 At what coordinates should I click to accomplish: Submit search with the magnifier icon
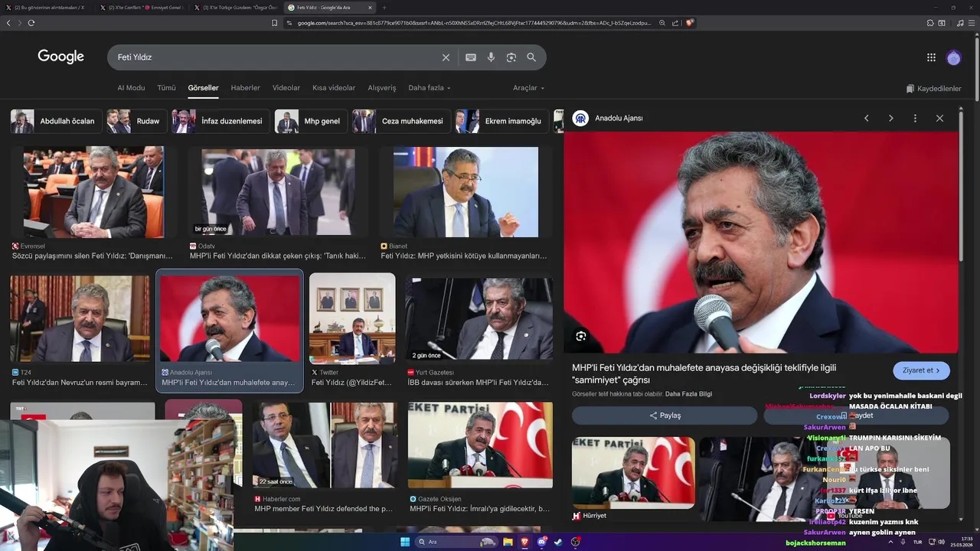pos(531,57)
